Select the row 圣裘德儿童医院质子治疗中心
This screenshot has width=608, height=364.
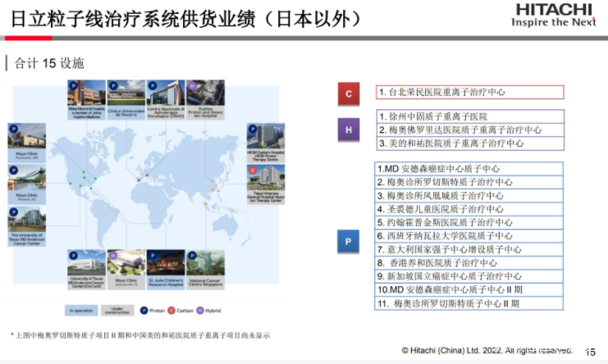click(469, 209)
